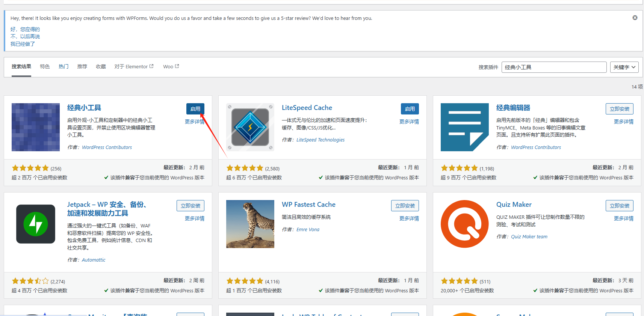Click the 我已经做了 link
Image resolution: width=644 pixels, height=316 pixels.
23,44
